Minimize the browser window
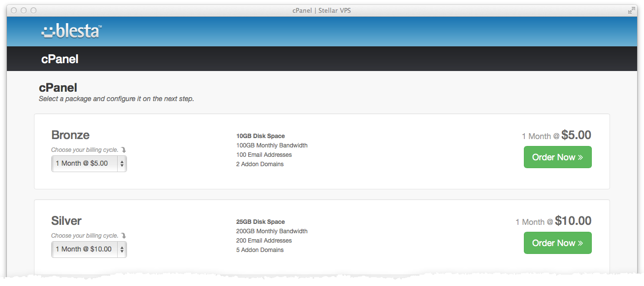Screen dimensions: 644x286 pos(24,10)
